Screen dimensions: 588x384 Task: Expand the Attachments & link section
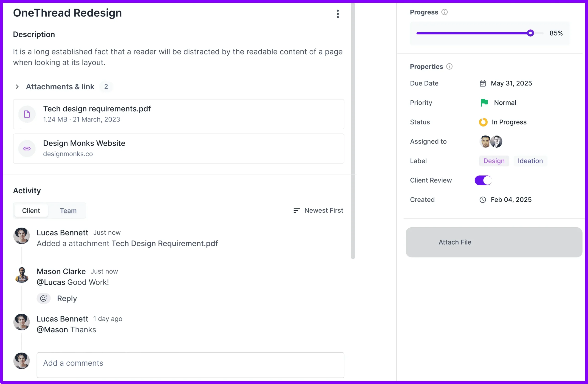coord(17,87)
